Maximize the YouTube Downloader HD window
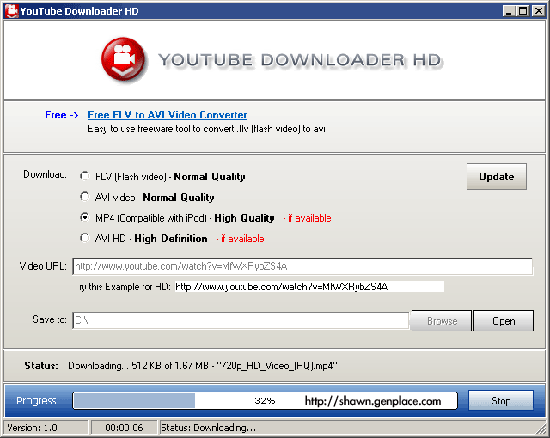 point(523,11)
